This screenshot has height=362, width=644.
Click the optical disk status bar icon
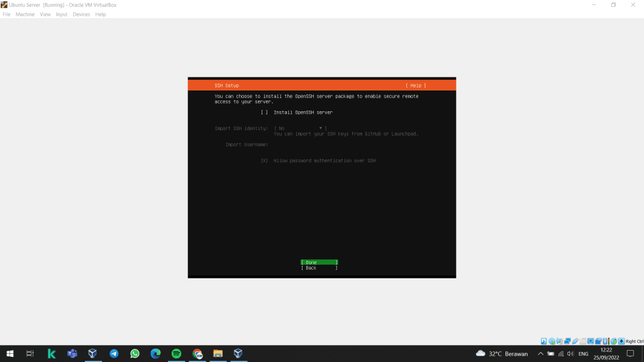(552, 341)
